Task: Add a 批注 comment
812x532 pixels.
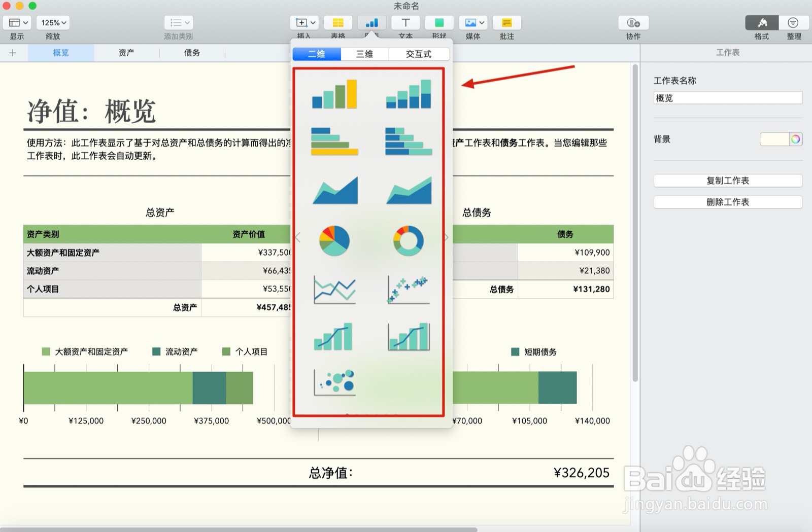Action: click(506, 22)
